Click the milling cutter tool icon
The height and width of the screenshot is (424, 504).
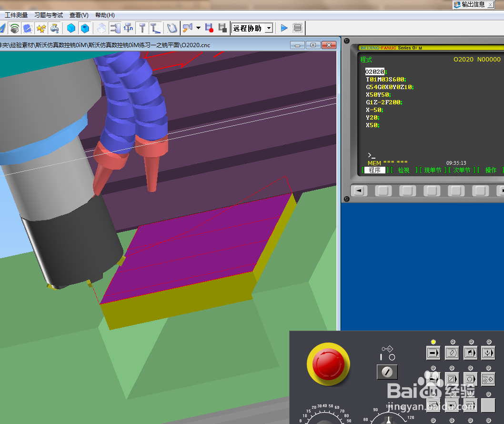coord(142,28)
